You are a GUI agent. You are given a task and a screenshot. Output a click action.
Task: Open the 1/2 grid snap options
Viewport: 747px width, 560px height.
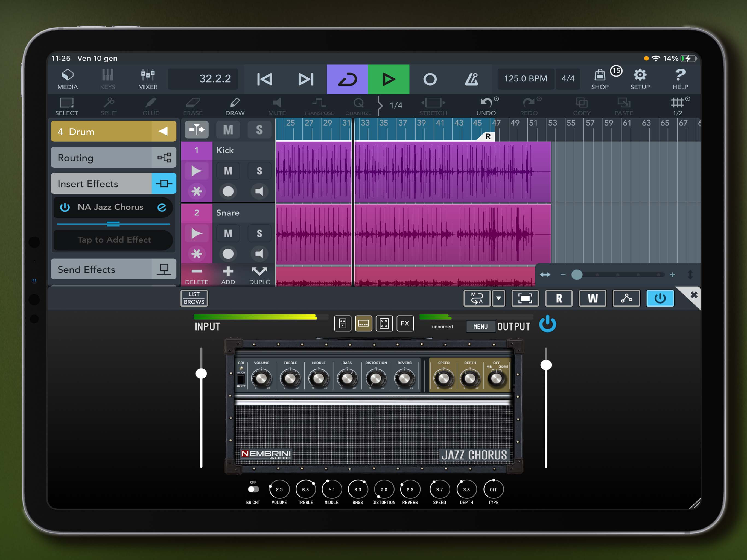pos(678,106)
